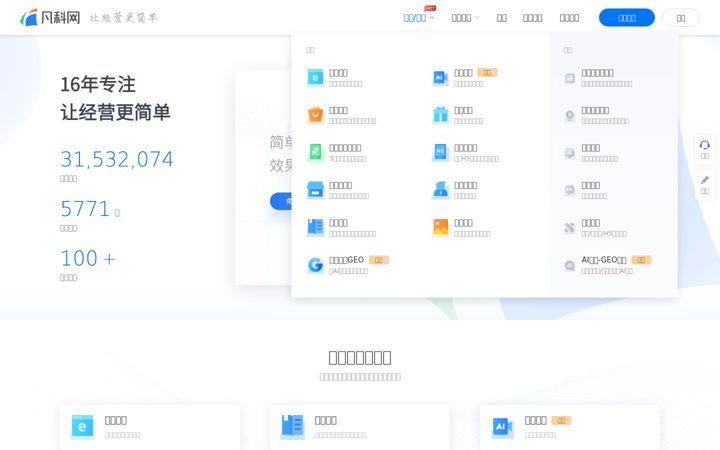This screenshot has height=450, width=720.
Task: Expand the second nav menu with down chevron
Action: click(x=465, y=18)
